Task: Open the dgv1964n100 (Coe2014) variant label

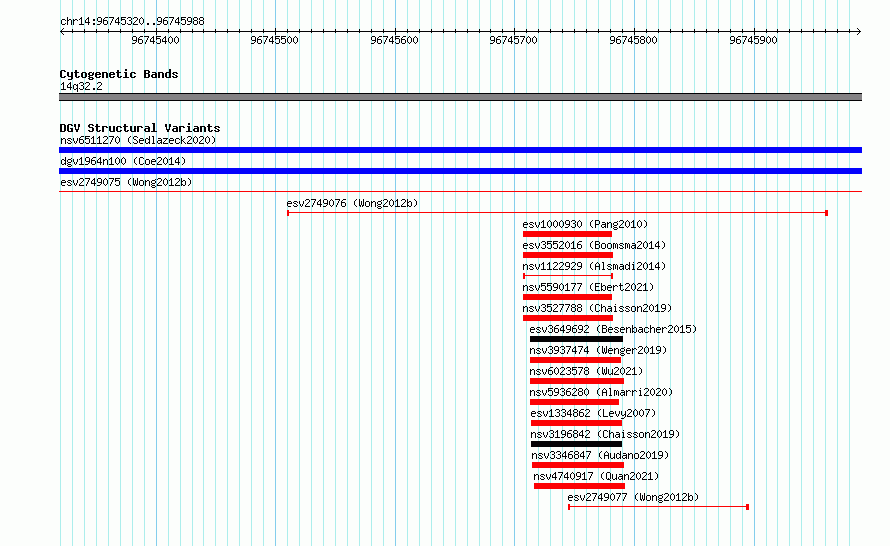Action: 123,161
